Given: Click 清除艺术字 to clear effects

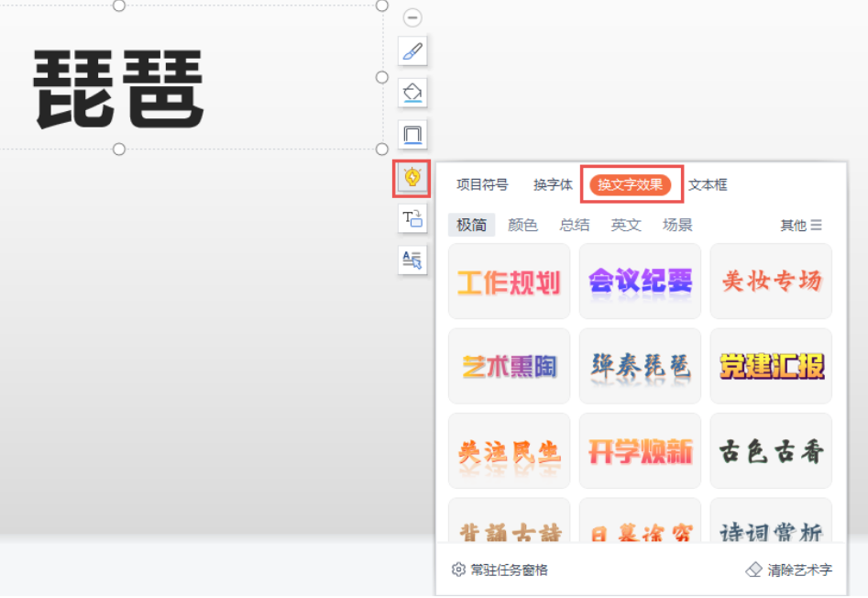Looking at the screenshot, I should coord(789,570).
